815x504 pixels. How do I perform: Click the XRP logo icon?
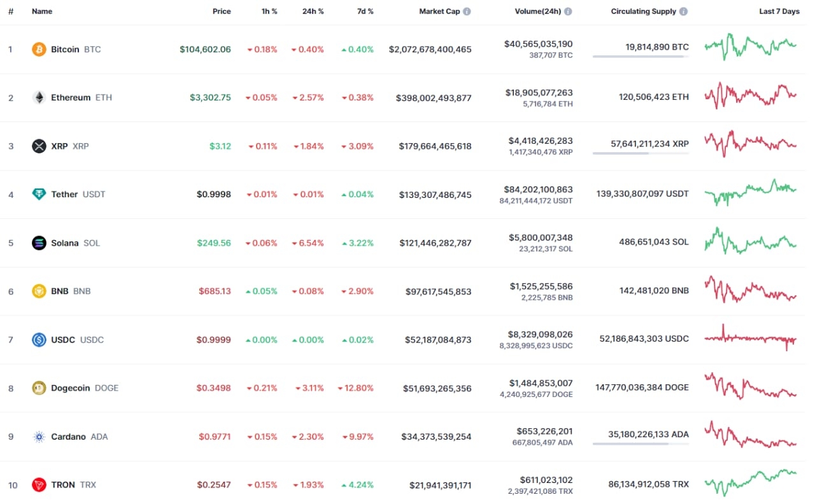pos(39,146)
